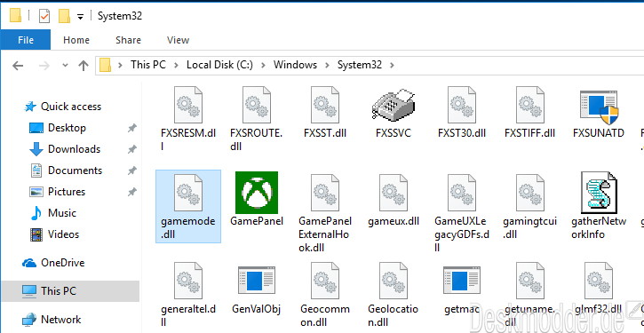Click the Properties checkmark icon in title bar
The width and height of the screenshot is (644, 333).
(44, 16)
